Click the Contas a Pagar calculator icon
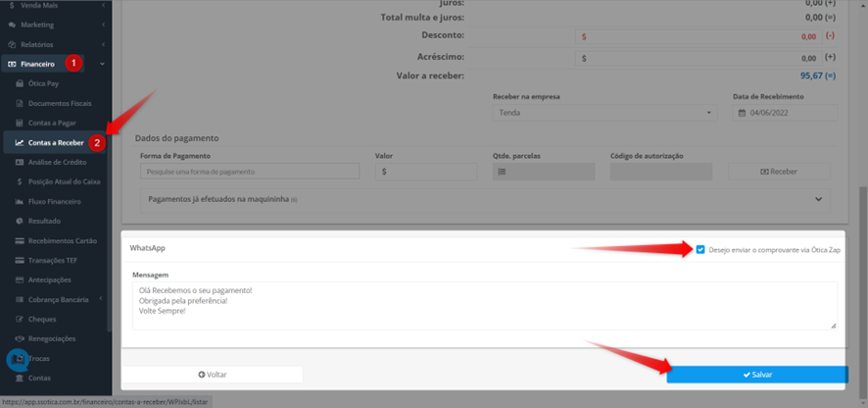Viewport: 868px width, 408px height. (20, 123)
